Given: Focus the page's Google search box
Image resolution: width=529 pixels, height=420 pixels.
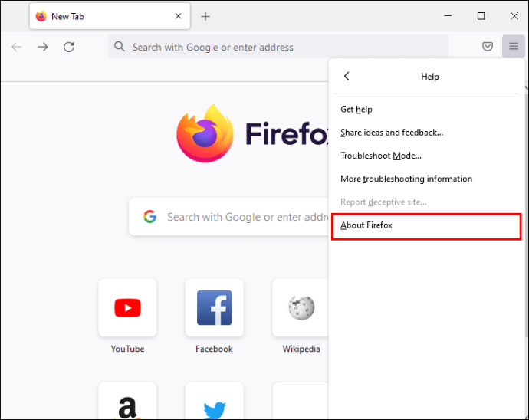Looking at the screenshot, I should 229,217.
